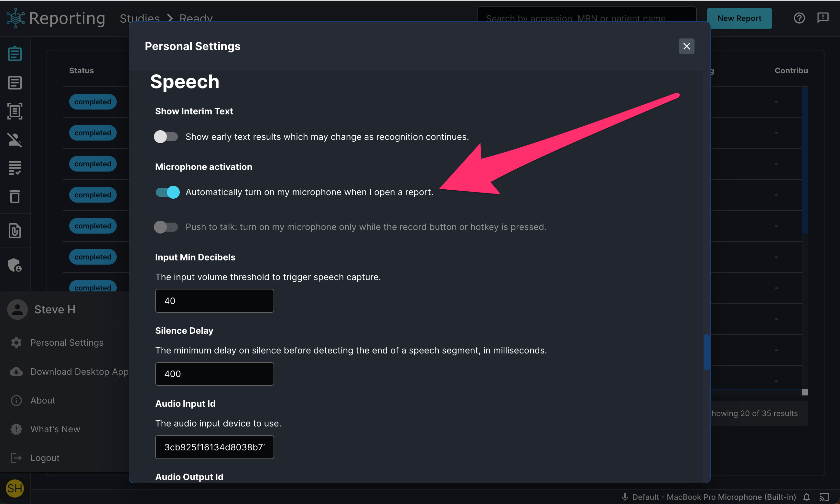Screen dimensions: 840x504
Task: Open the document list sidebar icon
Action: click(15, 83)
